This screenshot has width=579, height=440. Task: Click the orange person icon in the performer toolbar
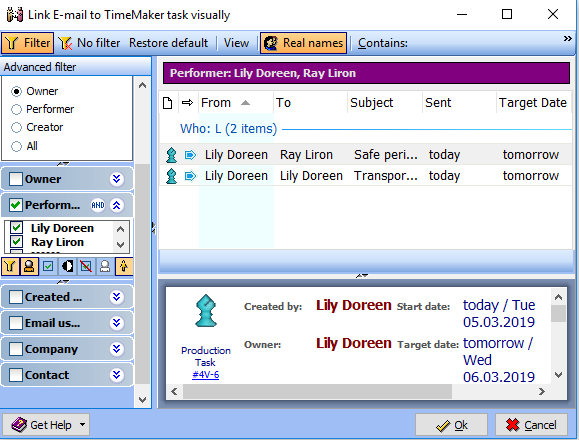(29, 267)
